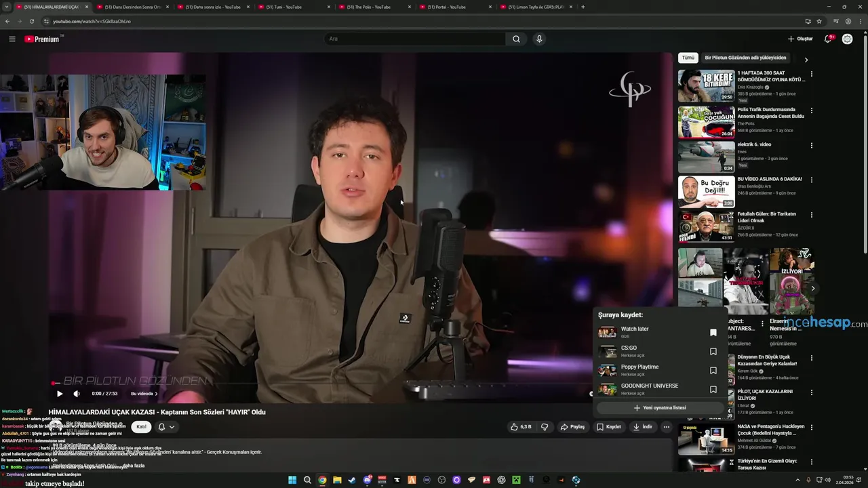Open more actions menu beside İndir
This screenshot has height=488, width=868.
coord(667,427)
